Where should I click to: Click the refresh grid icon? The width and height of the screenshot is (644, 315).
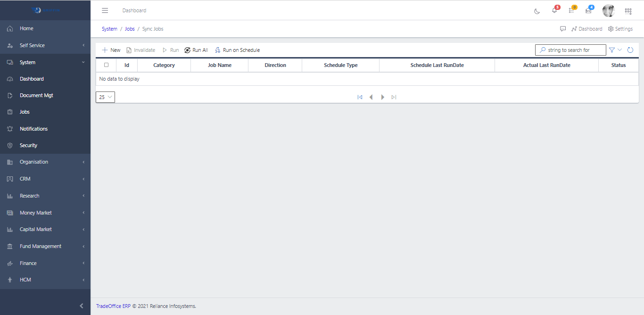(630, 50)
